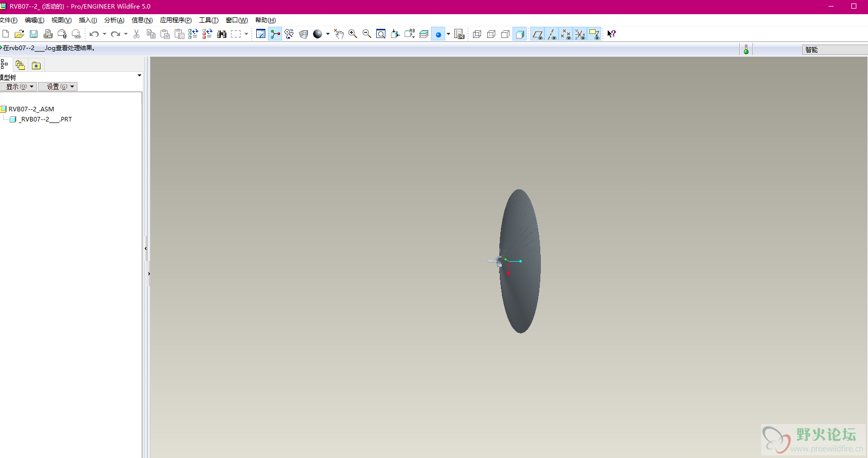Toggle datum points visibility
The image size is (868, 458).
pos(566,34)
